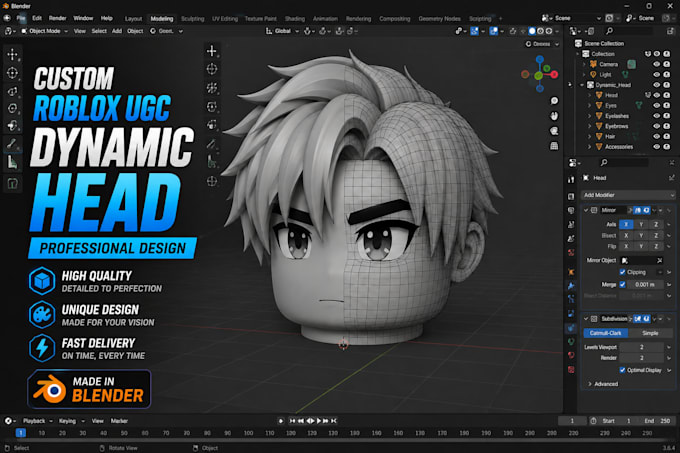The height and width of the screenshot is (453, 680).
Task: Open the Add Modifier dropdown
Action: coord(628,195)
